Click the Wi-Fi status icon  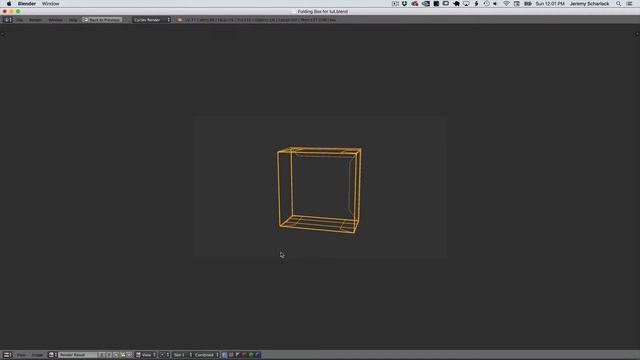click(x=506, y=4)
